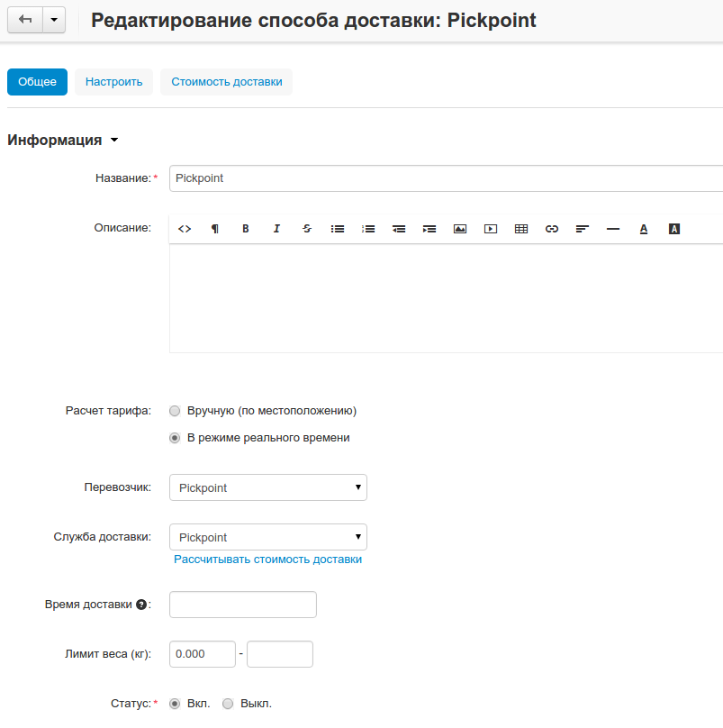Open text alignment options

(x=583, y=229)
